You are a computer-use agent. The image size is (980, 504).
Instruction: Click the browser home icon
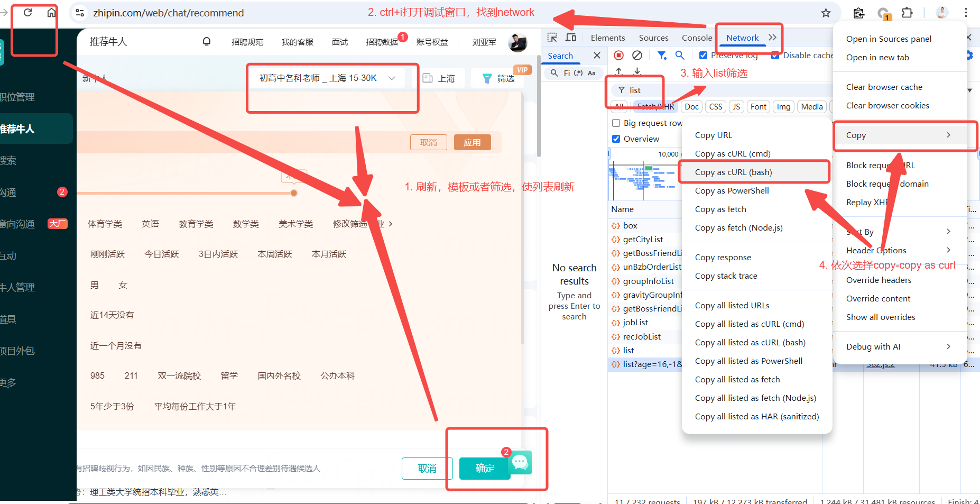pyautogui.click(x=51, y=12)
